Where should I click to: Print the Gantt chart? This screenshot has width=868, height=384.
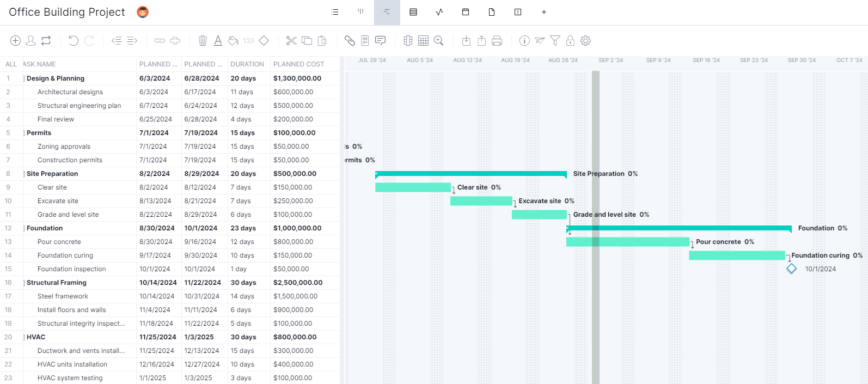497,40
